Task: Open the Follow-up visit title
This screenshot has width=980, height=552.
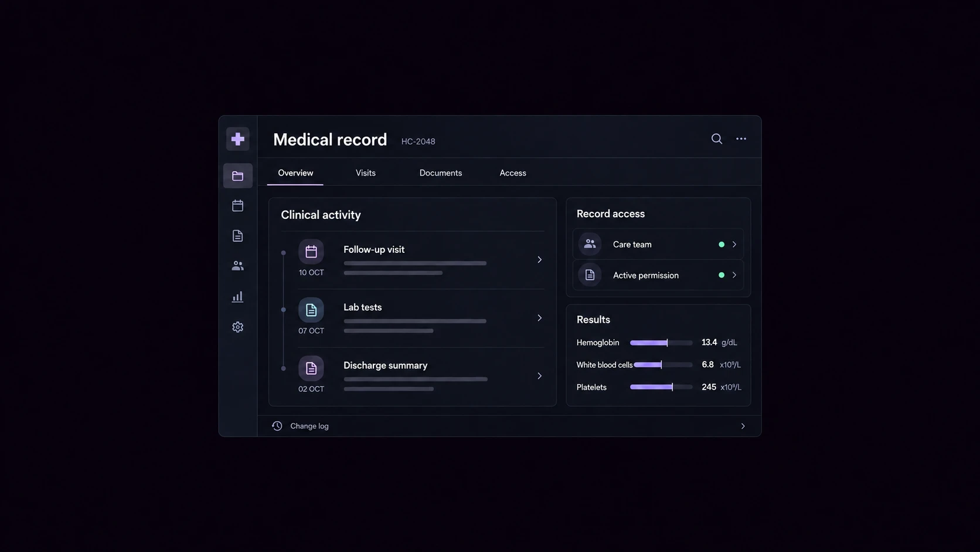Action: coord(374,249)
